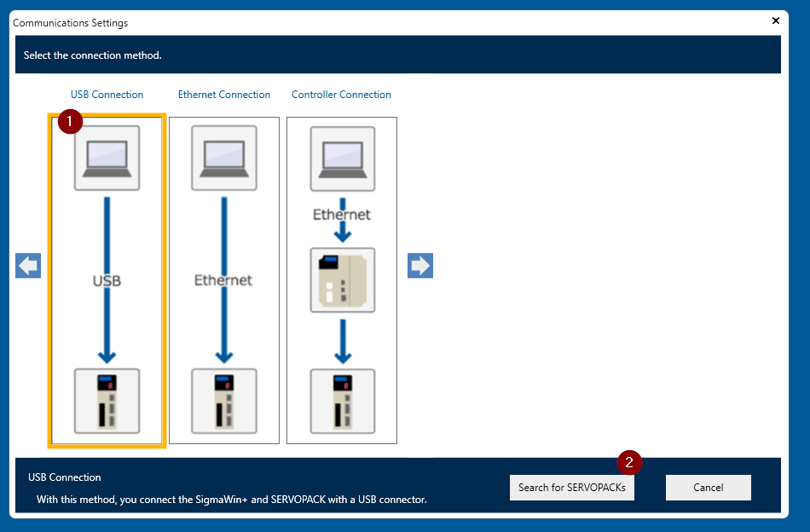Click the laptop icon in USB Connection
This screenshot has width=810, height=532.
(107, 158)
